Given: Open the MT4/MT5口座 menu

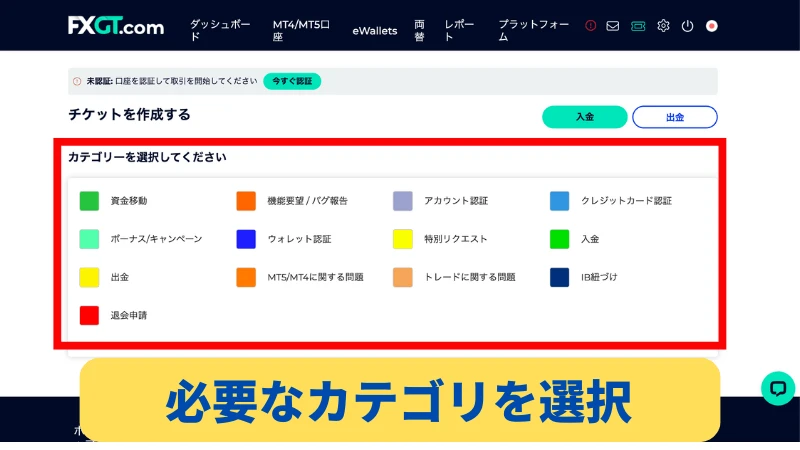Looking at the screenshot, I should coord(301,30).
